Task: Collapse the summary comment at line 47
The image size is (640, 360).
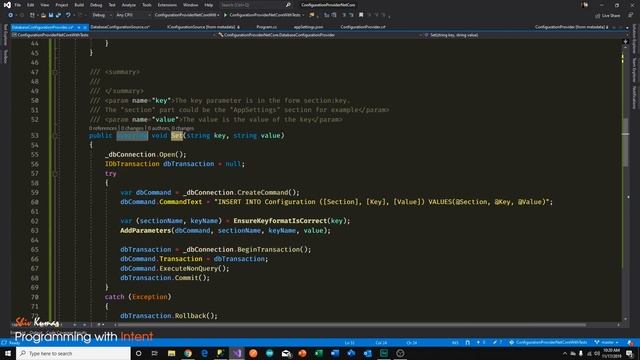Action: click(55, 72)
